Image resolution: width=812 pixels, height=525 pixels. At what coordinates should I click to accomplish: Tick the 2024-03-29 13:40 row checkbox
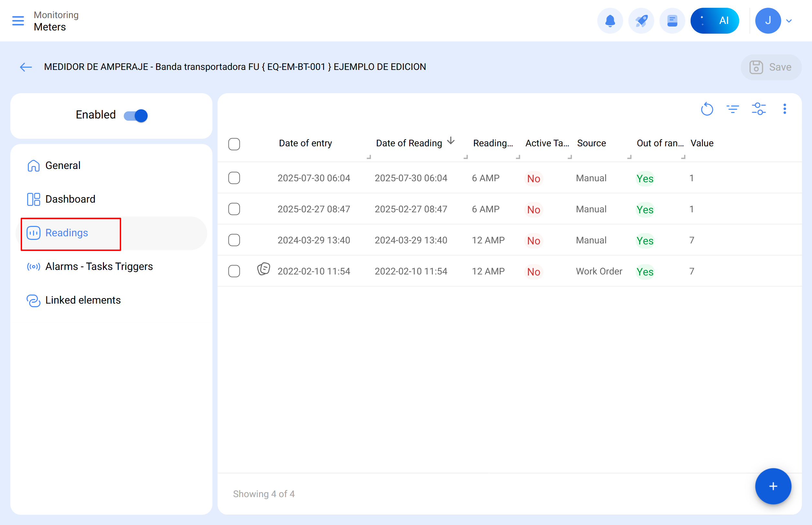pyautogui.click(x=234, y=240)
